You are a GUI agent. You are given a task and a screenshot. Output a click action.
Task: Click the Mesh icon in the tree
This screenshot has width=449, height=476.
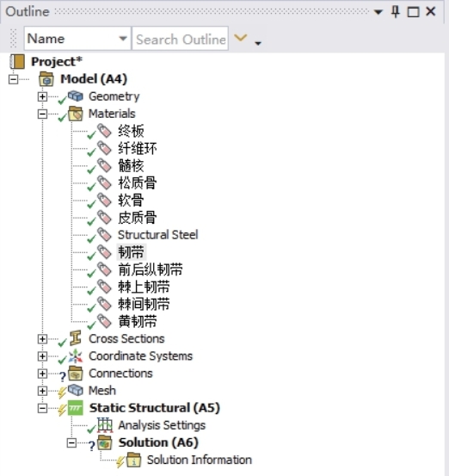[75, 390]
